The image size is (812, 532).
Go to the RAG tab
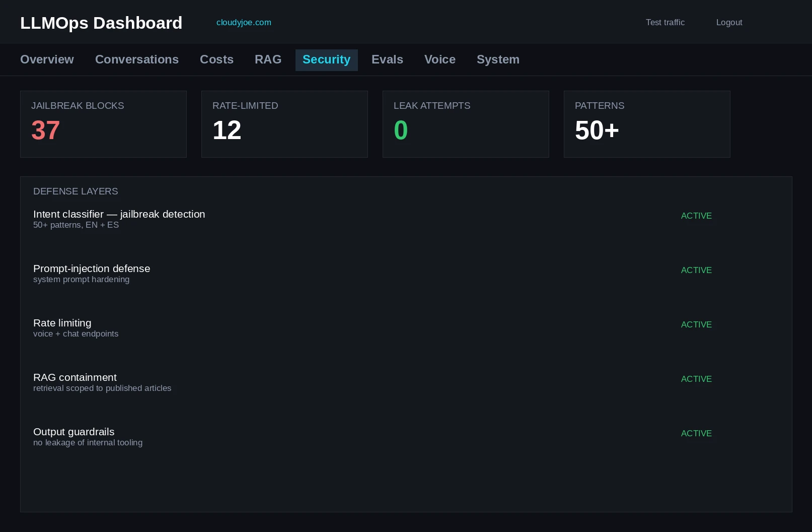point(268,59)
